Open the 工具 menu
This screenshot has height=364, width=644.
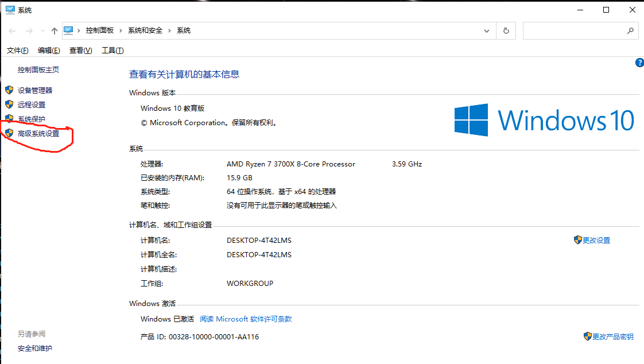[112, 51]
